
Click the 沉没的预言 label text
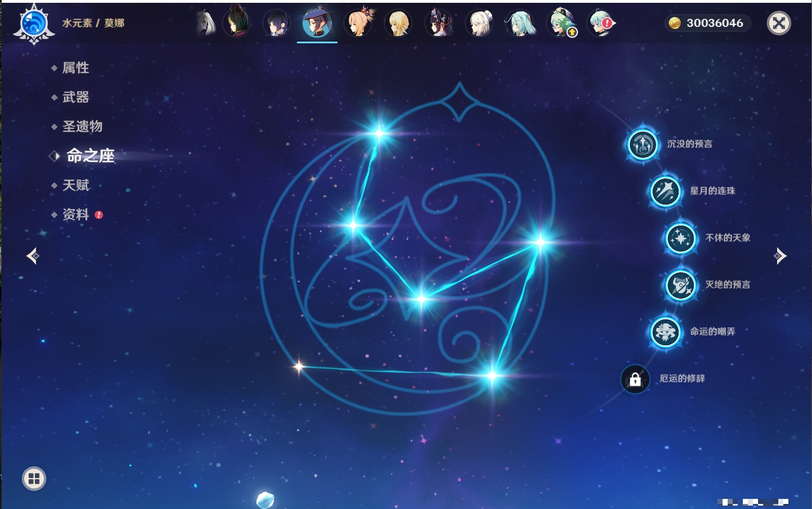689,144
